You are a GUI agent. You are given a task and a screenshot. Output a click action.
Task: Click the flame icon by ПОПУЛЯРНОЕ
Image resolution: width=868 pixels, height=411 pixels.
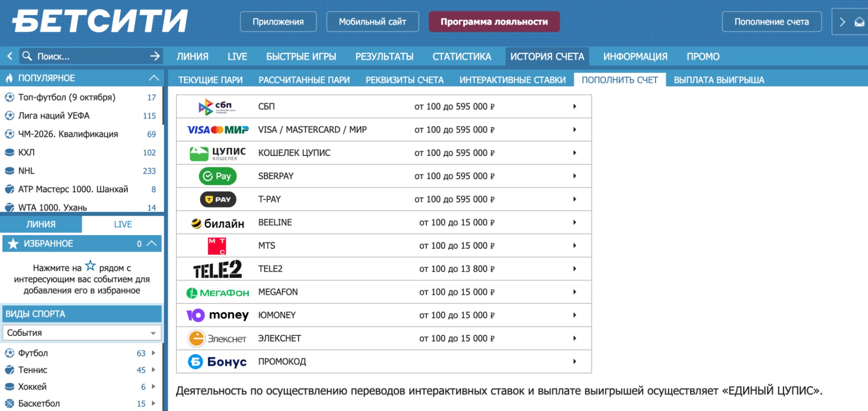9,78
